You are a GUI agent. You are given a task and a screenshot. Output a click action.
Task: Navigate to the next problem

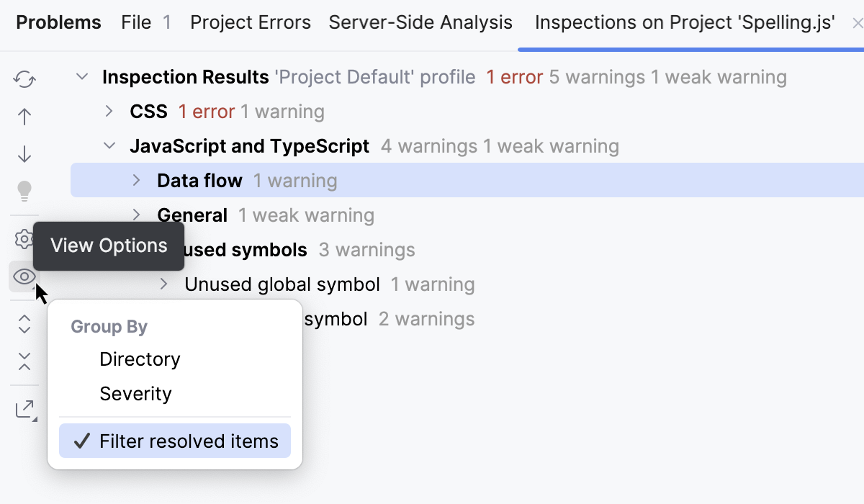point(24,153)
